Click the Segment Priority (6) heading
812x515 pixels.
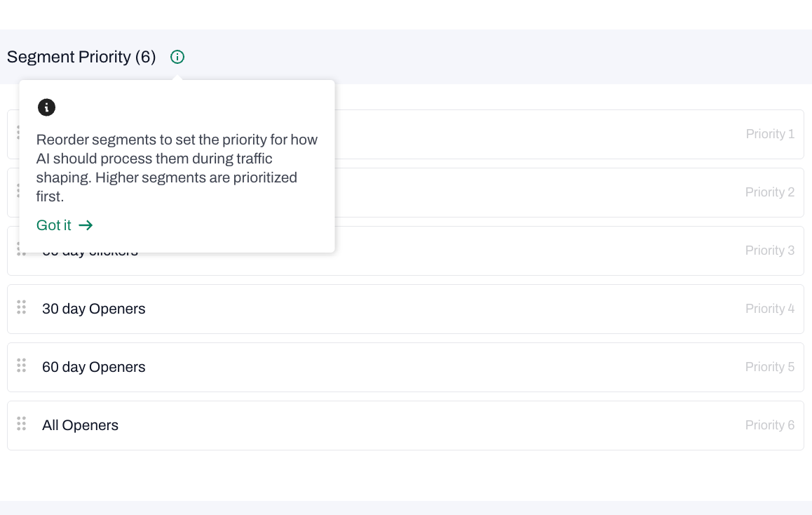tap(81, 57)
